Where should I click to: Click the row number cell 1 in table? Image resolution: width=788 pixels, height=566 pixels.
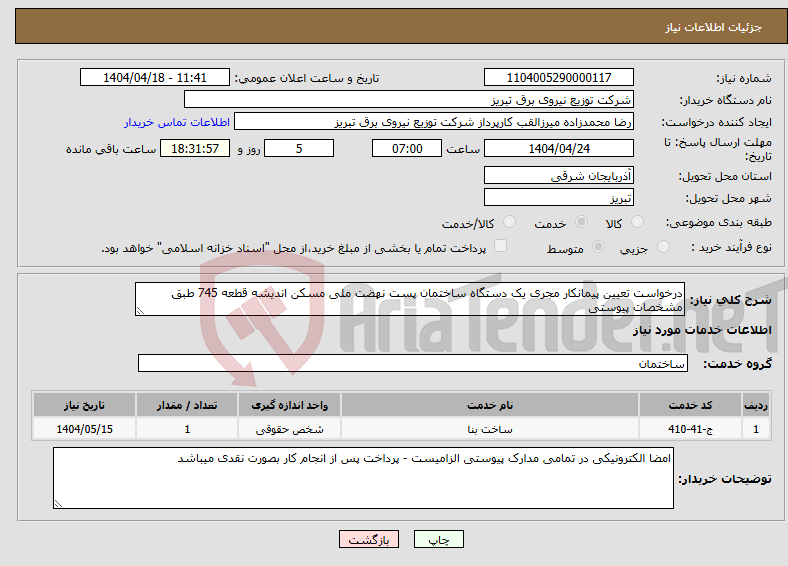click(756, 429)
